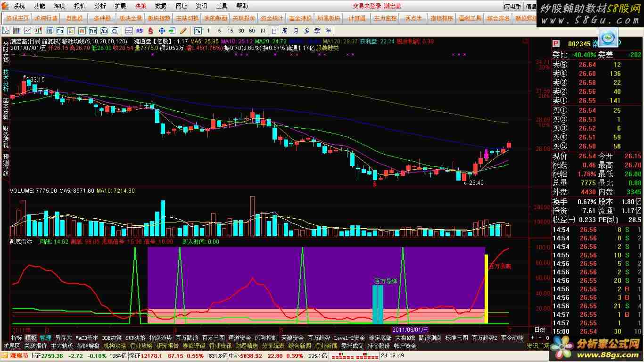Switch chart period to weekly (周)

(x=285, y=31)
